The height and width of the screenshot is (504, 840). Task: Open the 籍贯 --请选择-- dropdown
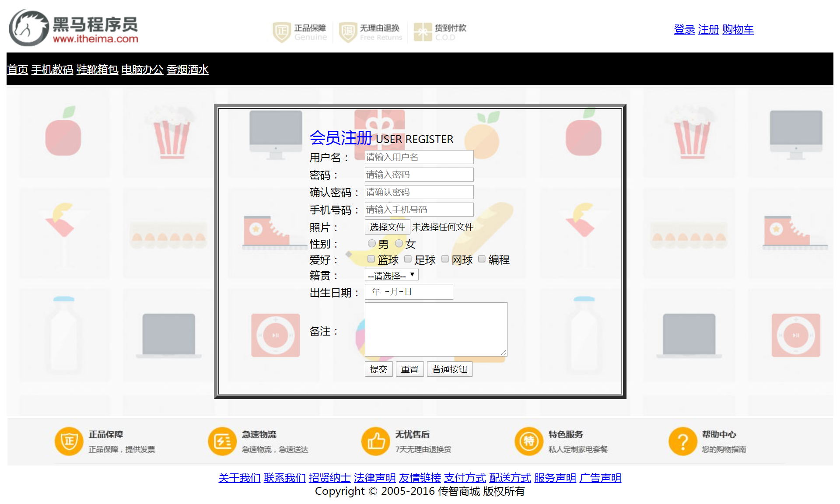click(x=392, y=275)
